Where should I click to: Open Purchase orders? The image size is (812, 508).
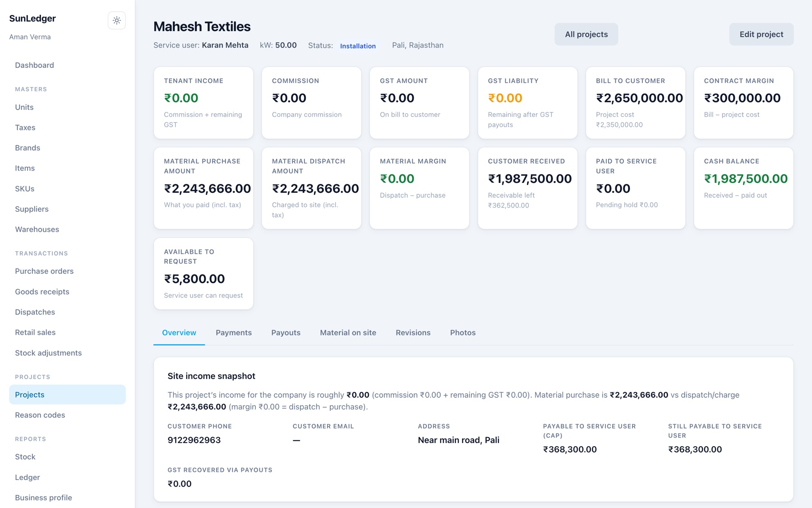(x=67, y=271)
